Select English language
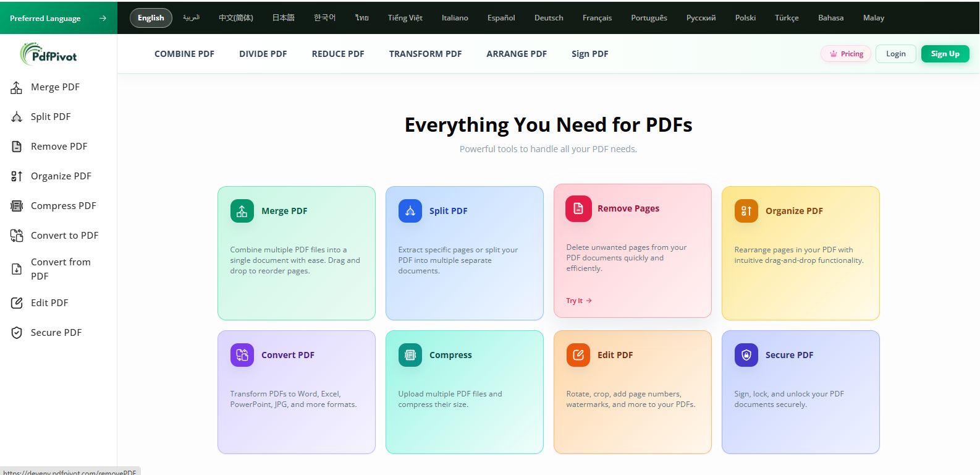This screenshot has height=475, width=980. tap(151, 18)
